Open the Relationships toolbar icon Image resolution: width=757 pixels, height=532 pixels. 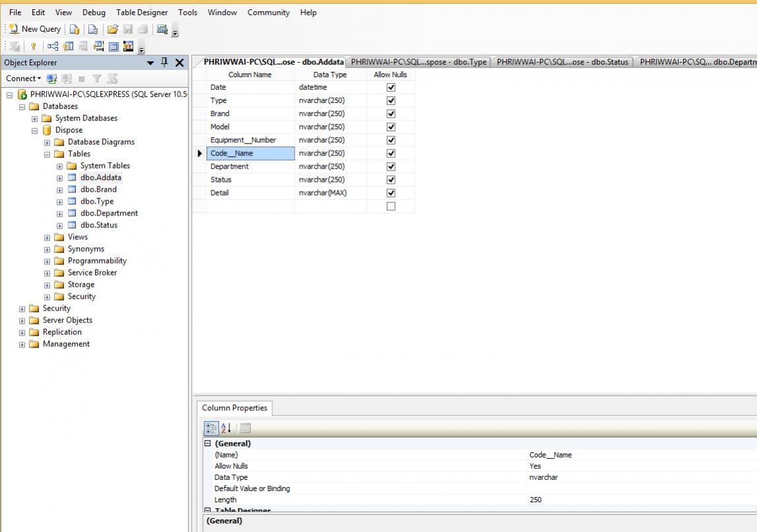53,46
